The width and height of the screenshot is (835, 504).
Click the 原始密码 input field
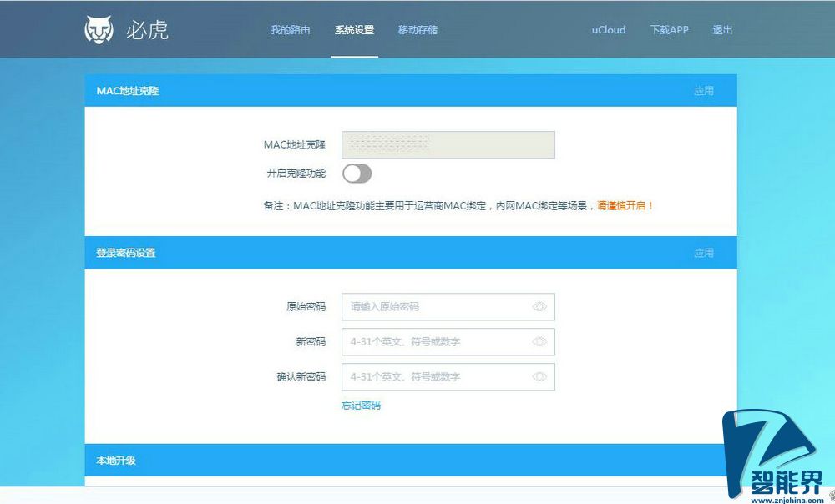[434, 307]
